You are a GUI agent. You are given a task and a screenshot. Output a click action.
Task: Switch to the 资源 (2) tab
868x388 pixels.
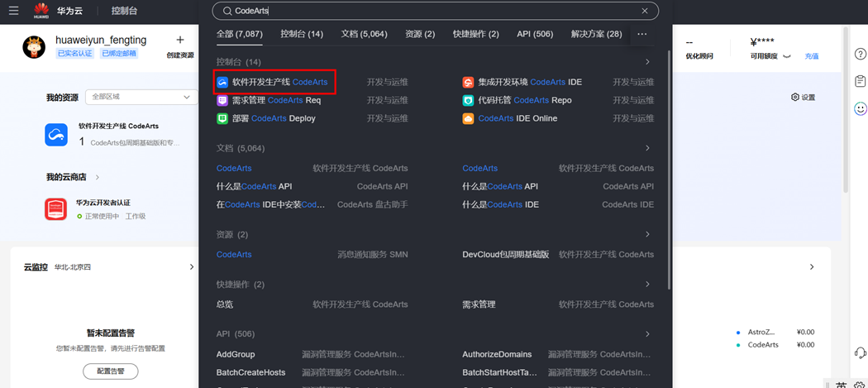[420, 34]
